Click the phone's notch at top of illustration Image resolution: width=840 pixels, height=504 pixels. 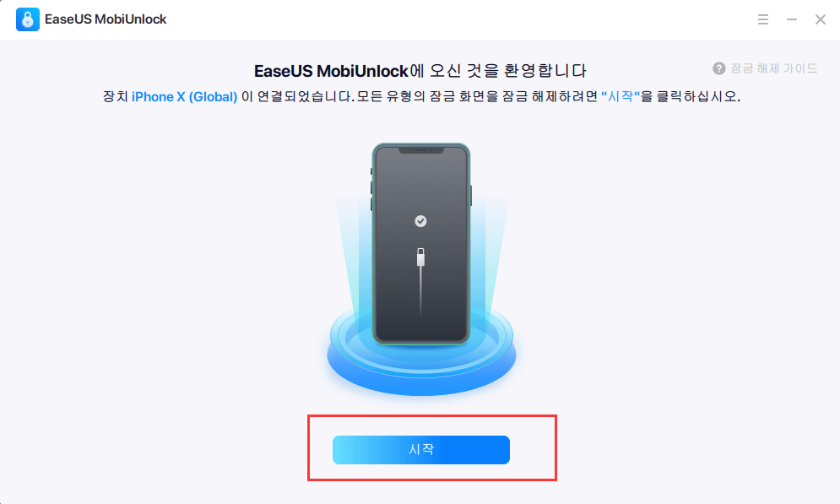click(421, 150)
